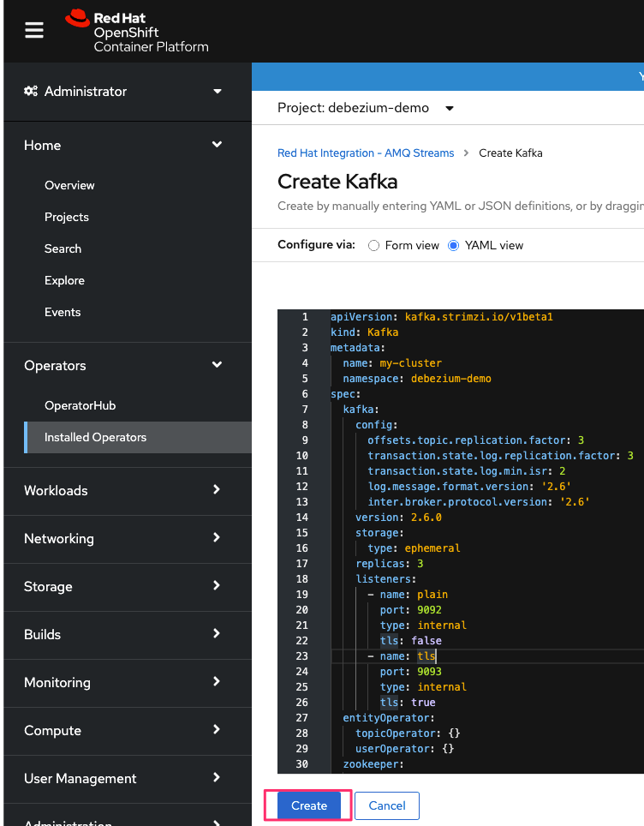The image size is (644, 826).
Task: Click YAML line 1 apiVersion text
Action: (x=441, y=316)
